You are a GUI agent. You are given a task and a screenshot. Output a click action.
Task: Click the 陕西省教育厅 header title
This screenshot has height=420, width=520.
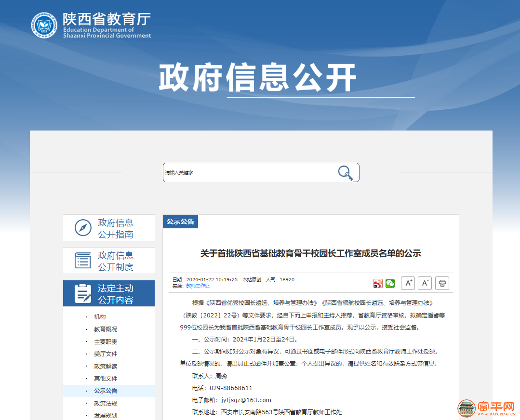(x=107, y=19)
